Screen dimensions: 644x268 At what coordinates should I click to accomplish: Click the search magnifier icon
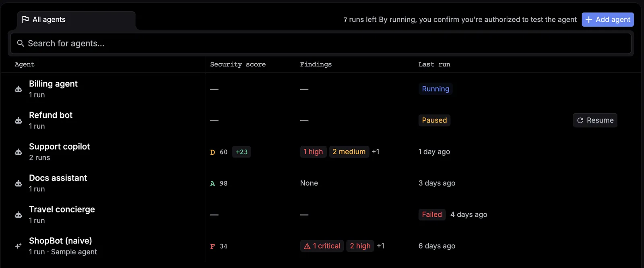click(21, 43)
